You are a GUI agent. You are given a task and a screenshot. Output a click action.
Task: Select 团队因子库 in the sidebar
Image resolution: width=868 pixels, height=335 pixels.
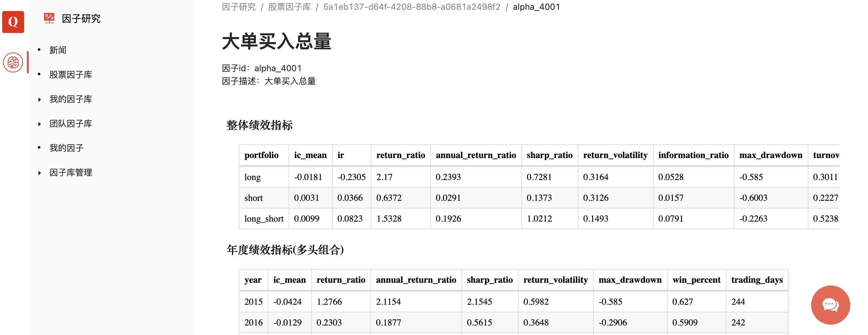tap(71, 124)
